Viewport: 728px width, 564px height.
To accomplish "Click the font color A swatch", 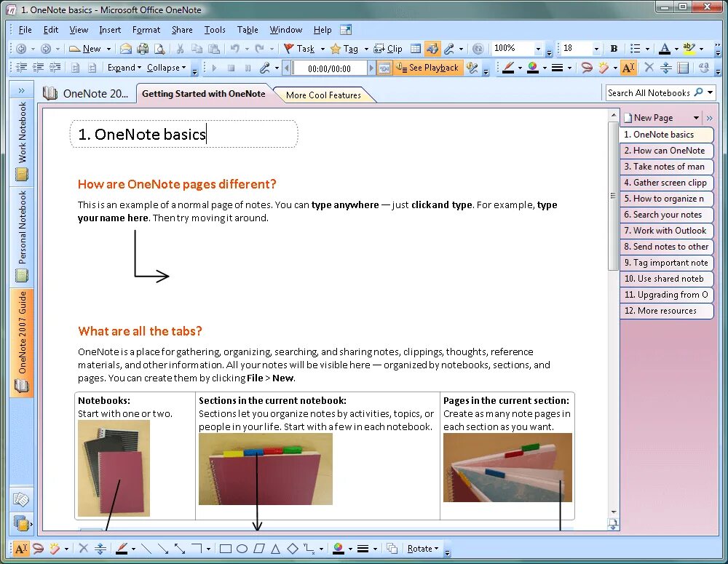I will pyautogui.click(x=665, y=49).
